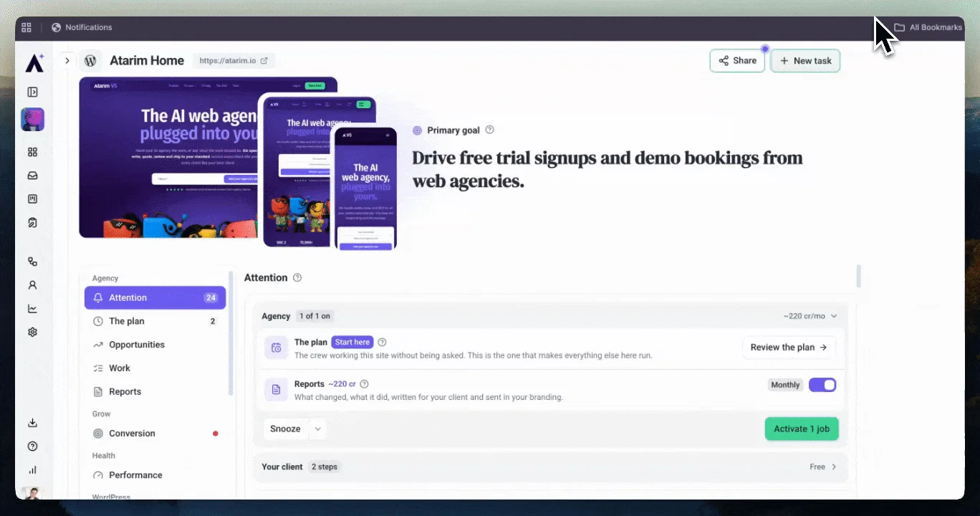Click the Atarim logo in the sidebar
This screenshot has height=516, width=980.
click(34, 63)
